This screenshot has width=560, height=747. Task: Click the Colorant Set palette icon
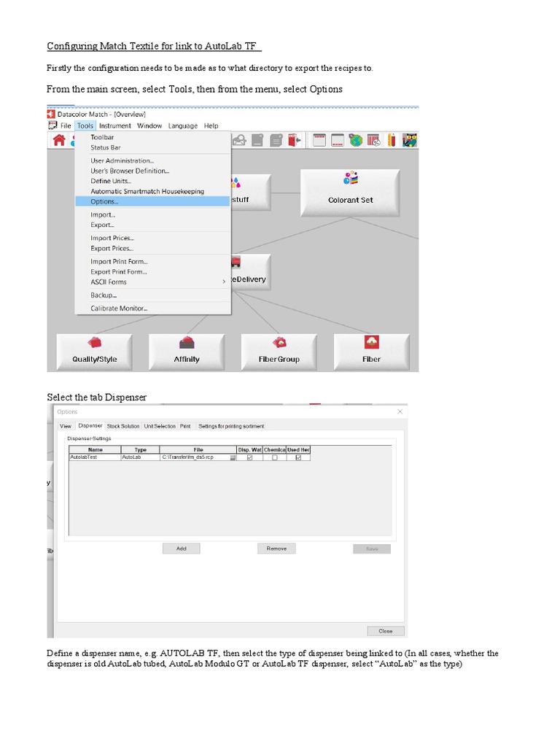coord(351,178)
